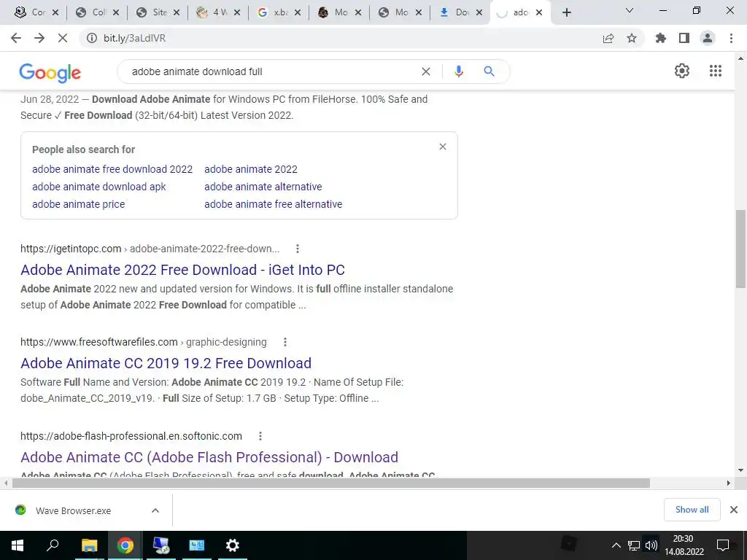The image size is (747, 560).
Task: Clear the Google search box text
Action: (426, 71)
